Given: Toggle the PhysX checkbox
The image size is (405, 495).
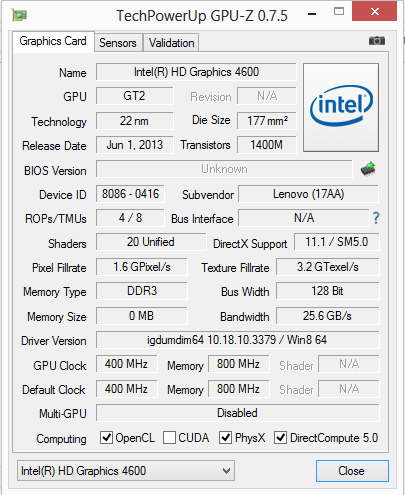Looking at the screenshot, I should pos(225,438).
